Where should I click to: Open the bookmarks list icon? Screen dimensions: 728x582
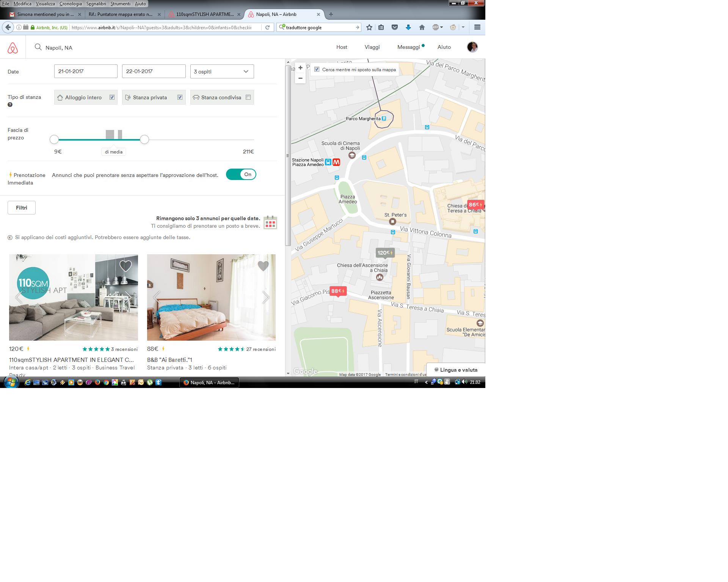pyautogui.click(x=381, y=27)
